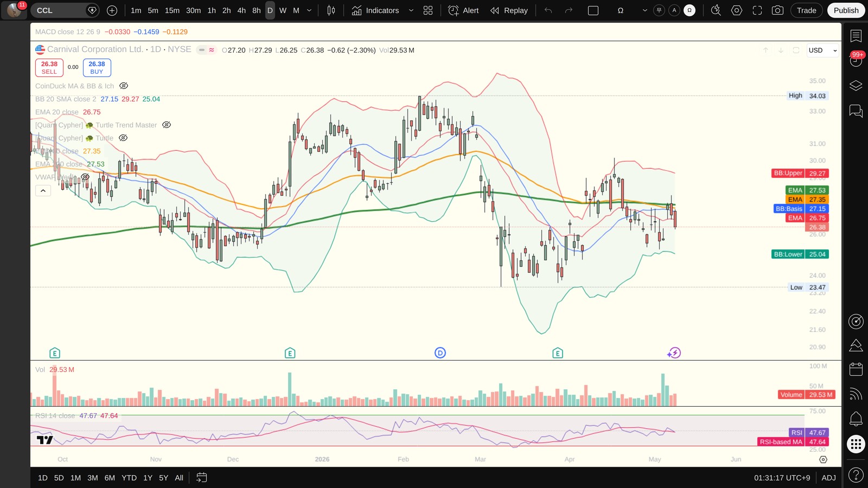Image resolution: width=868 pixels, height=488 pixels.
Task: Enter fullscreen mode
Action: click(757, 10)
